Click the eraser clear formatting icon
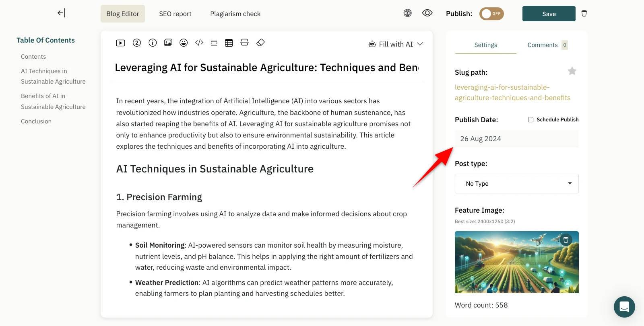This screenshot has height=326, width=644. (260, 43)
